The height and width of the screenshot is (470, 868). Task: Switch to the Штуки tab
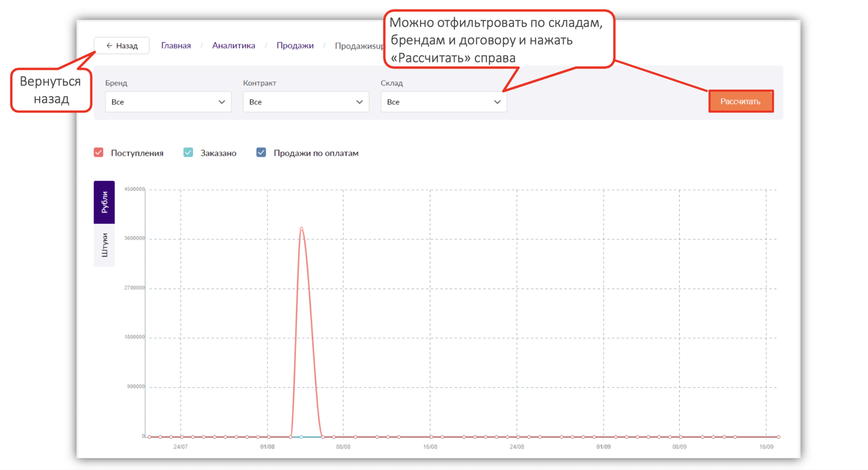click(x=104, y=245)
